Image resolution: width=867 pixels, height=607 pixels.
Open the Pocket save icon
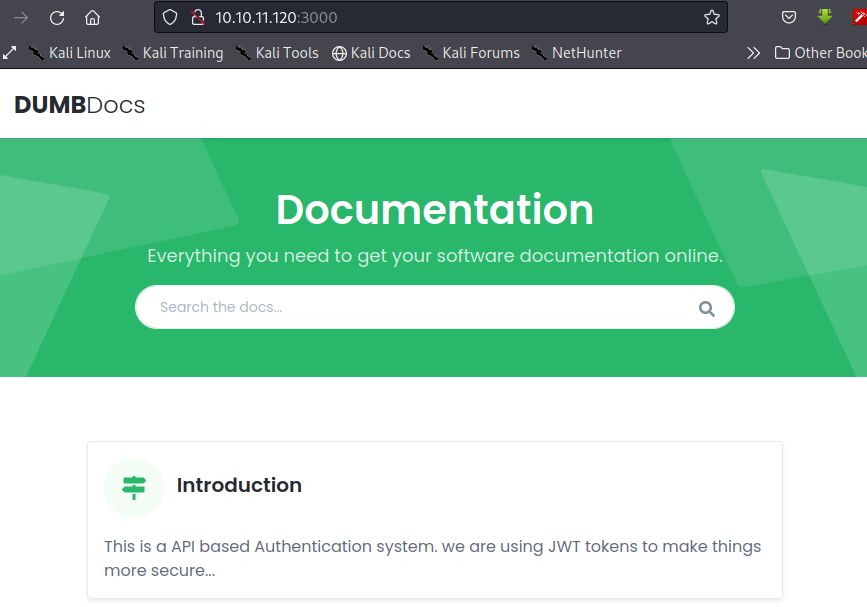(789, 17)
